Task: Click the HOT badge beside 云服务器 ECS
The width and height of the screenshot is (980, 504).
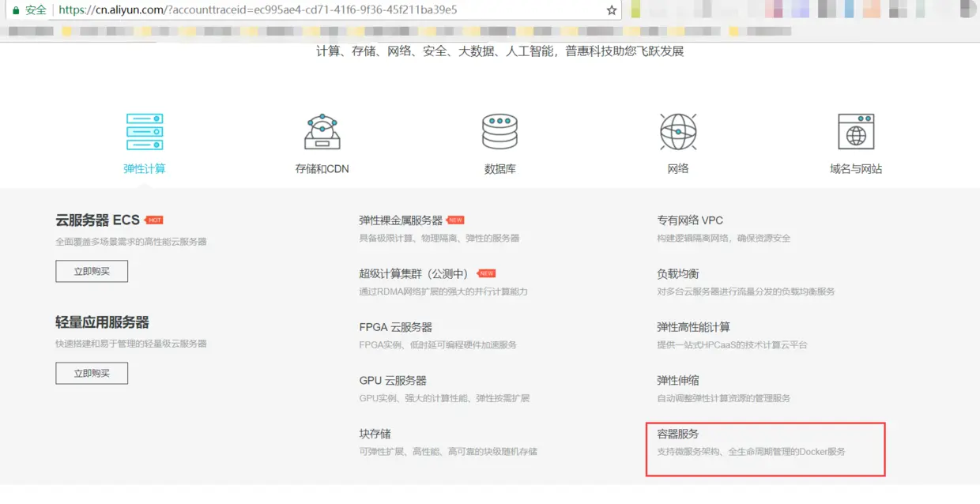Action: (154, 220)
